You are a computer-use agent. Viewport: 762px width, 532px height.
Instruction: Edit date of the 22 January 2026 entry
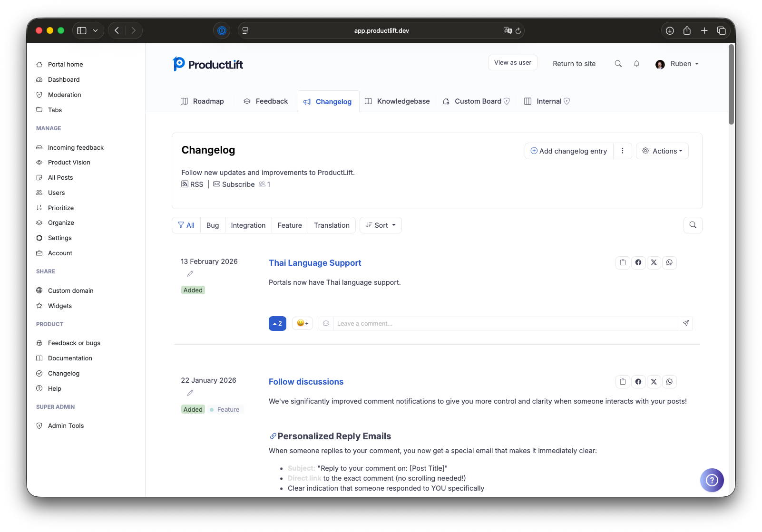point(190,393)
